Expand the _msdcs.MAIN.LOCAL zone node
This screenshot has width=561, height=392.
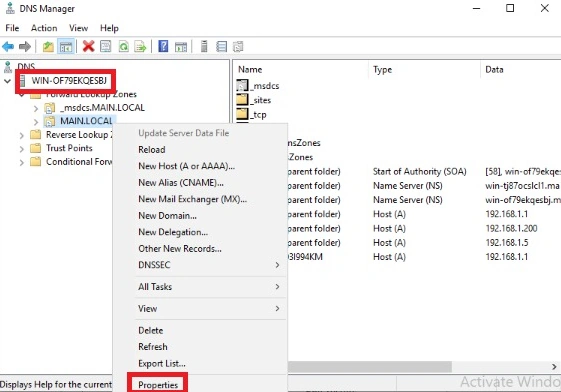coord(36,108)
